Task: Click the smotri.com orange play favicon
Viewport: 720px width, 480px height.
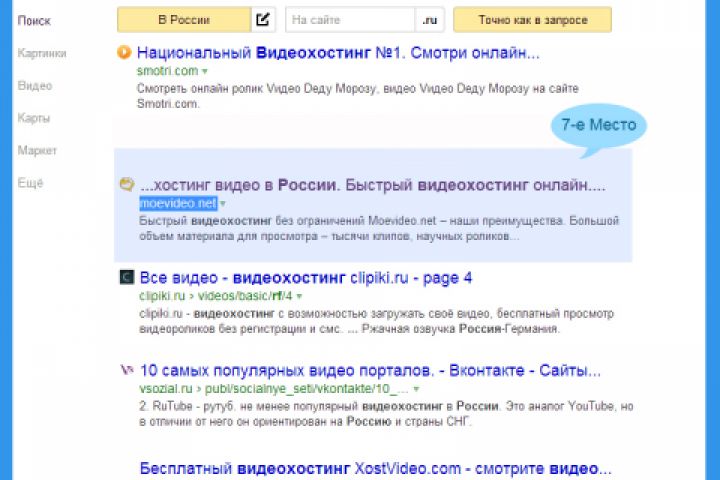Action: point(124,52)
